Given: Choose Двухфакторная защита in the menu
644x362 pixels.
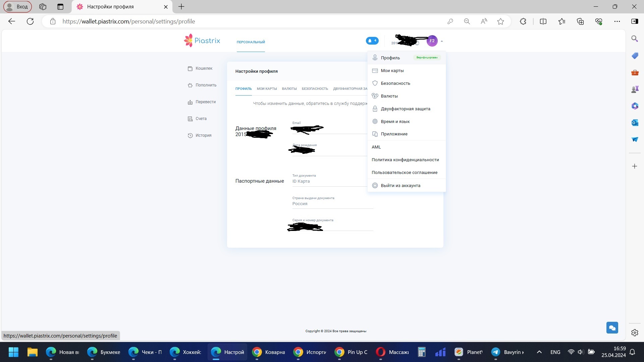Looking at the screenshot, I should (x=407, y=109).
